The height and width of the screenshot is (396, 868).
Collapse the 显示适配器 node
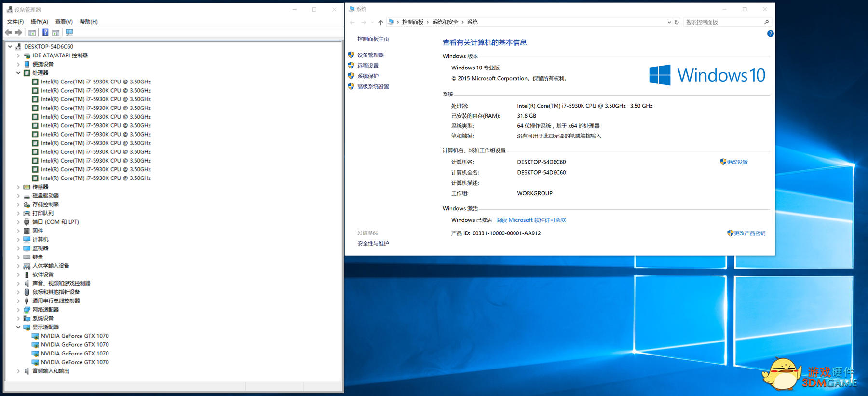[18, 327]
